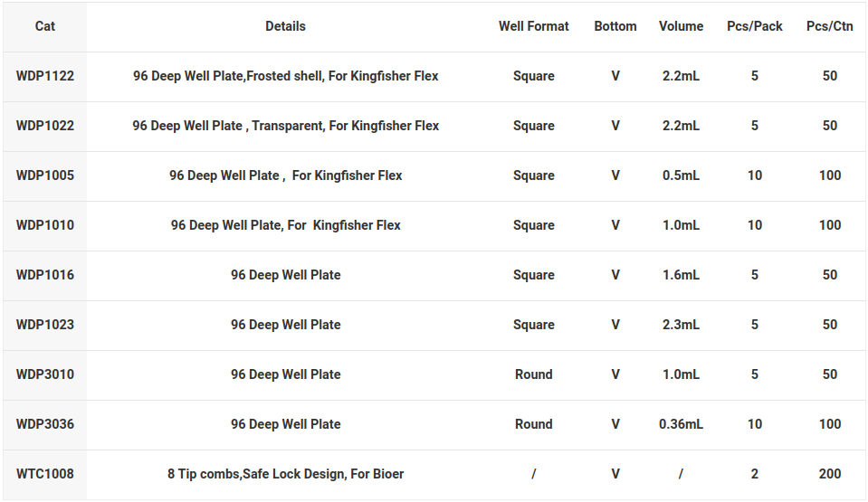Viewport: 868px width, 502px height.
Task: Select catalog number WDP1022
Action: click(x=45, y=127)
